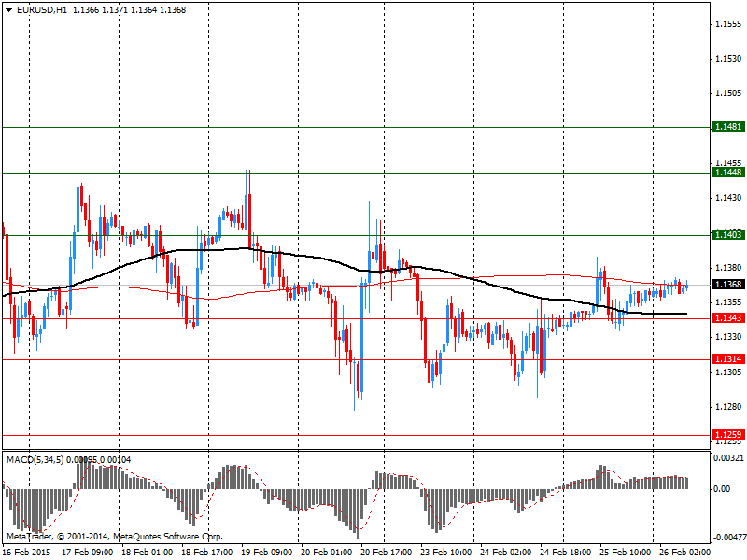The height and width of the screenshot is (560, 747).
Task: Select the 1.1305 price scale value
Action: point(729,371)
